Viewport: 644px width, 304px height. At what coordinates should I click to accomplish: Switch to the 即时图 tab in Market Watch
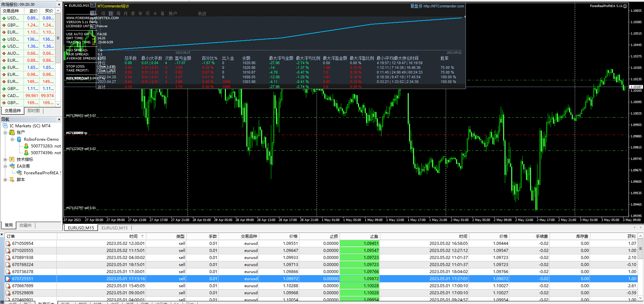34,111
